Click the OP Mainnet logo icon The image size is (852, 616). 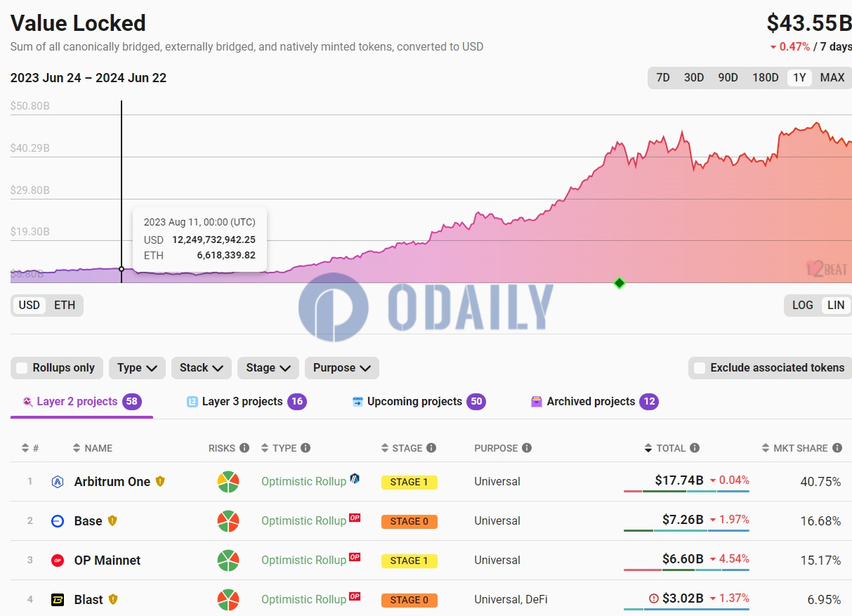point(58,561)
